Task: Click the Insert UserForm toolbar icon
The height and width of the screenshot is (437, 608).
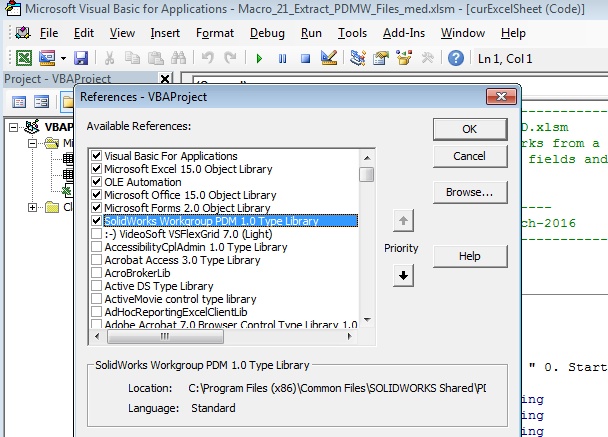Action: point(47,59)
